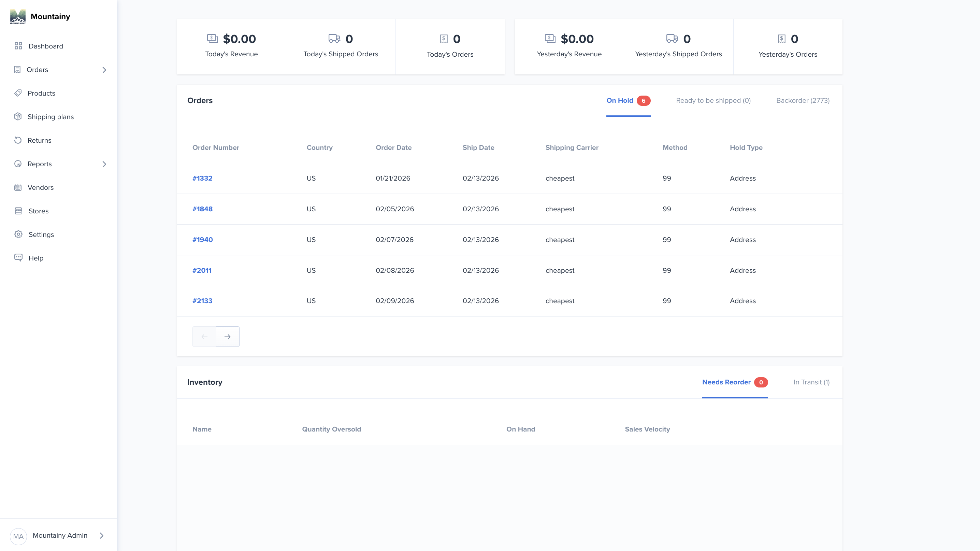
Task: Click the Ship Date column header
Action: (478, 147)
